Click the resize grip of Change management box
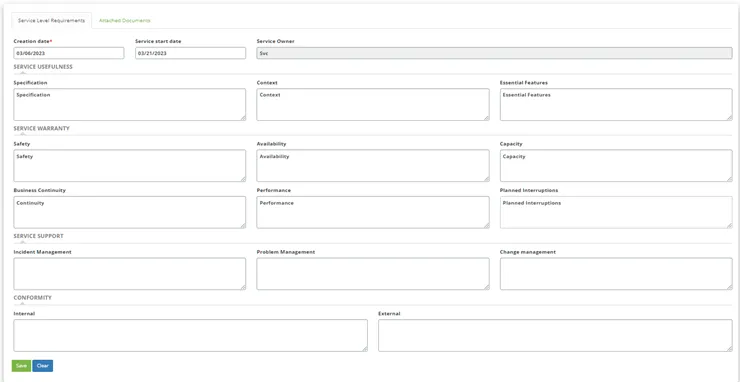 pyautogui.click(x=730, y=287)
